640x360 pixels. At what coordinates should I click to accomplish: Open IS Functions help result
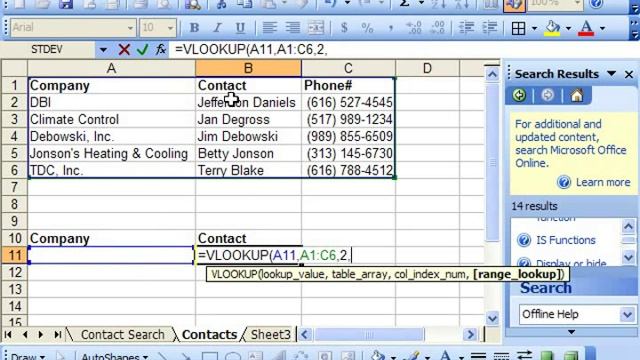tap(566, 240)
